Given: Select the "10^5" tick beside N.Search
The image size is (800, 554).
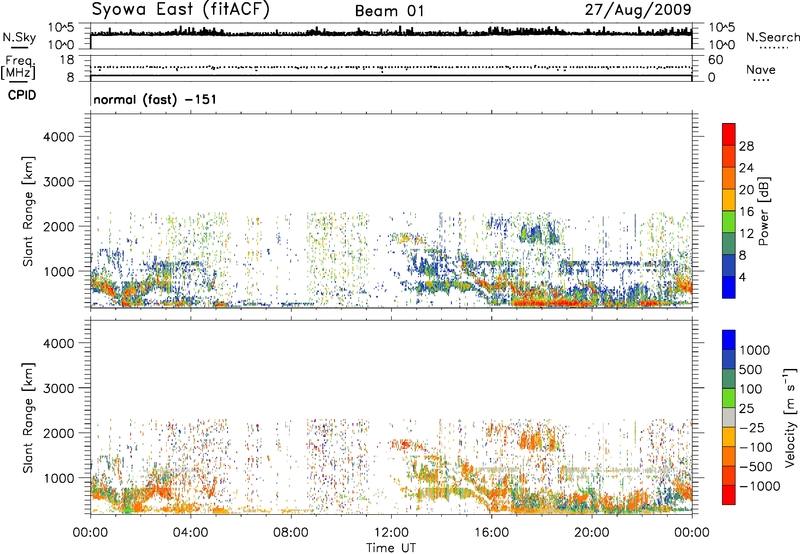Looking at the screenshot, I should [x=722, y=28].
